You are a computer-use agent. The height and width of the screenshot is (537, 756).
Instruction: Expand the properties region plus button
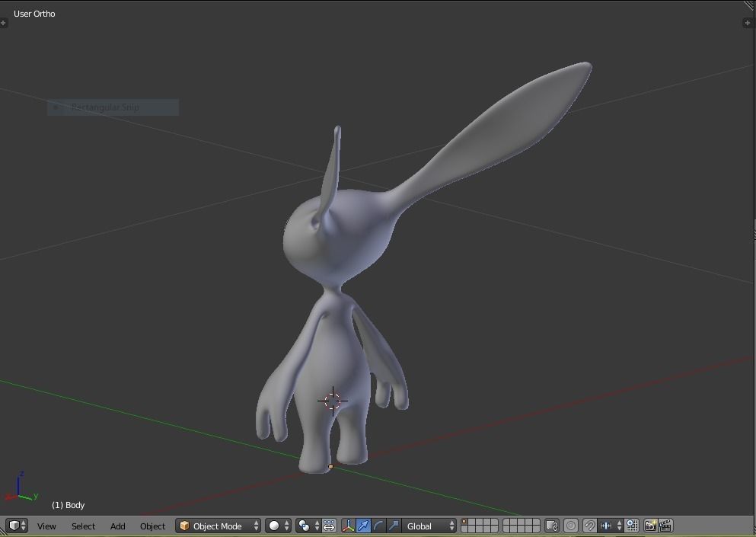[748, 23]
